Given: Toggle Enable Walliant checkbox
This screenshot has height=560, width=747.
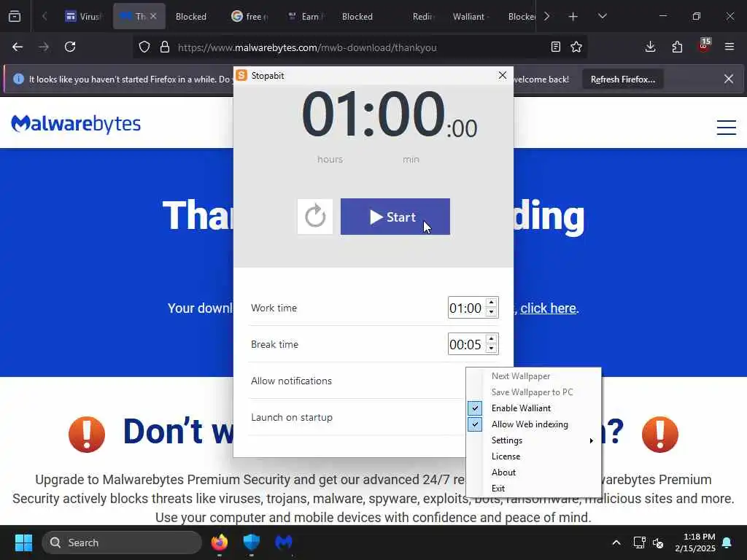Looking at the screenshot, I should (x=474, y=408).
